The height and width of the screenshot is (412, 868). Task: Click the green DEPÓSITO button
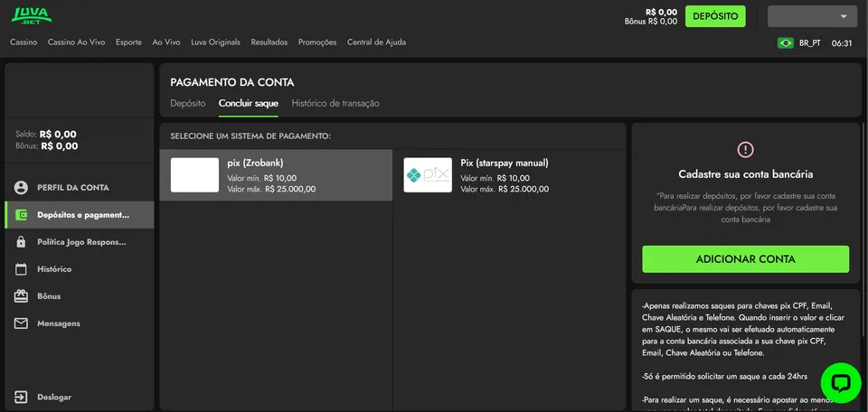pos(715,16)
